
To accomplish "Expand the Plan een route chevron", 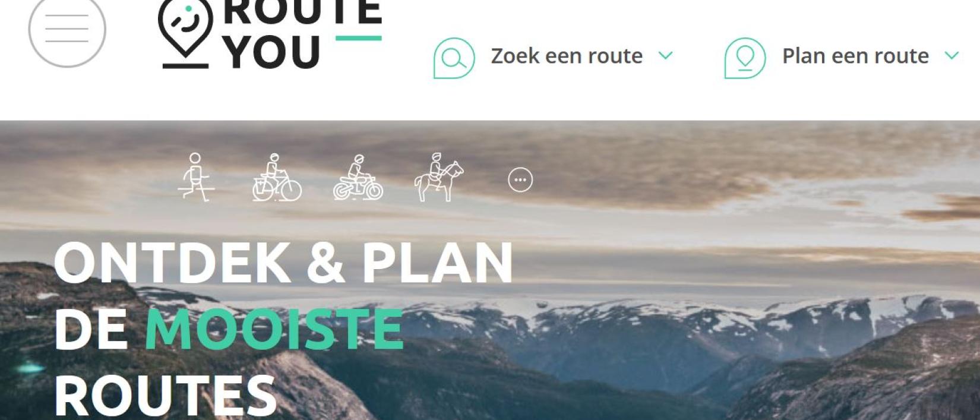I will 952,56.
